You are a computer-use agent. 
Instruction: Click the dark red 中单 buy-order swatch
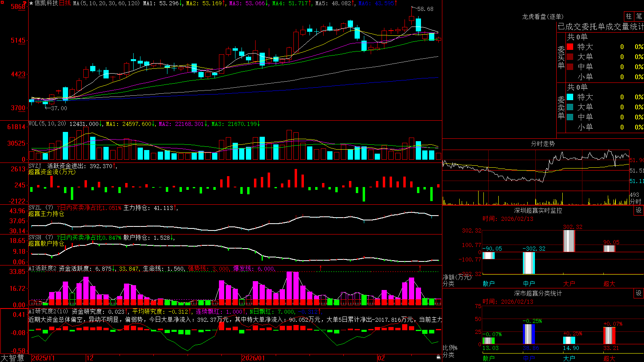570,67
